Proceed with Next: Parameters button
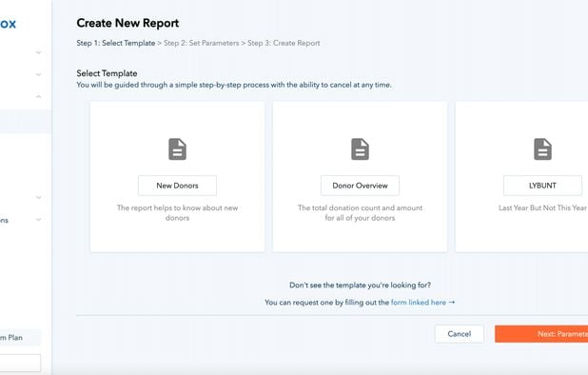588x375 pixels. [x=541, y=334]
